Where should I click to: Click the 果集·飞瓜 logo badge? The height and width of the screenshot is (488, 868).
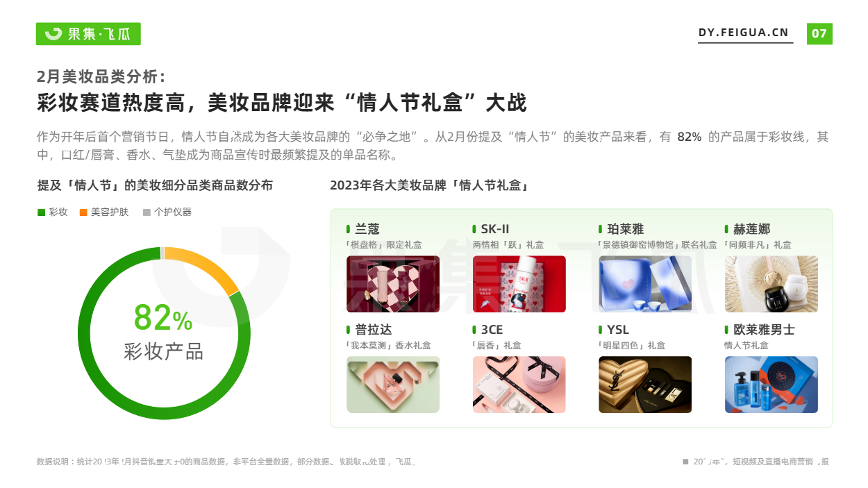(88, 33)
